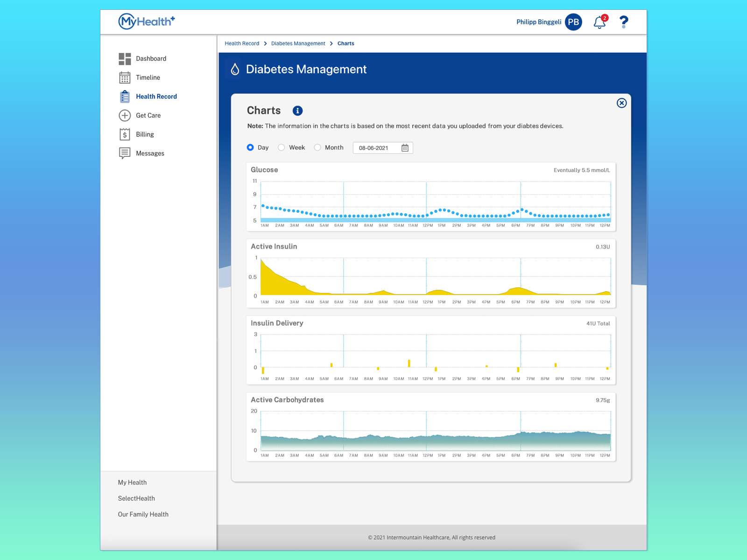Open Get Care via its plus icon
747x560 pixels.
[x=124, y=115]
